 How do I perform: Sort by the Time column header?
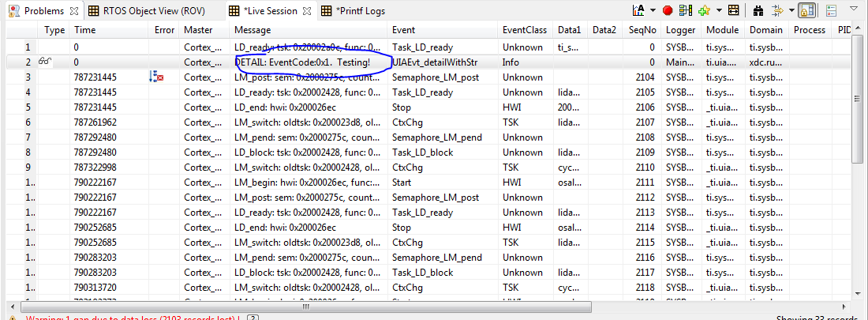109,30
